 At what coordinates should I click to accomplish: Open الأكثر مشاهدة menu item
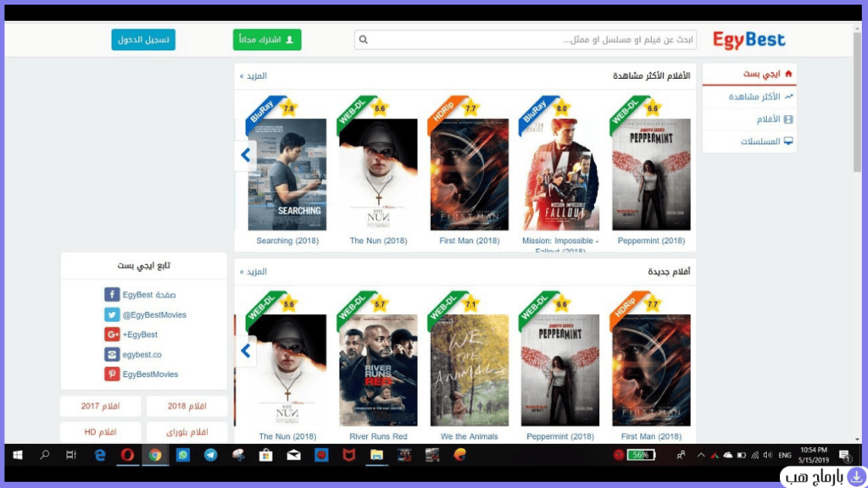pyautogui.click(x=749, y=97)
